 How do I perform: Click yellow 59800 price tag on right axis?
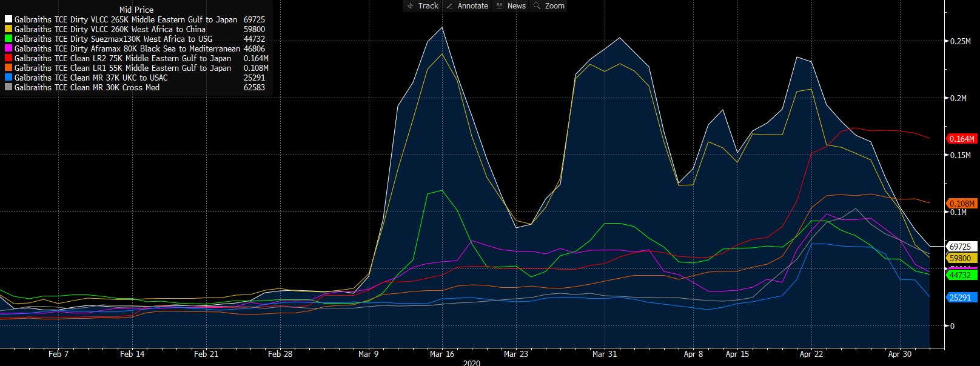(x=961, y=258)
